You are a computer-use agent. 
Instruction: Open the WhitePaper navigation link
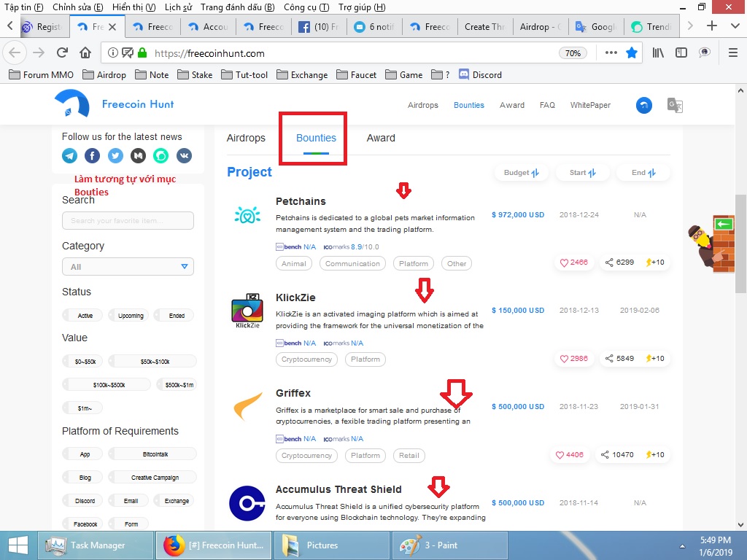click(x=590, y=105)
